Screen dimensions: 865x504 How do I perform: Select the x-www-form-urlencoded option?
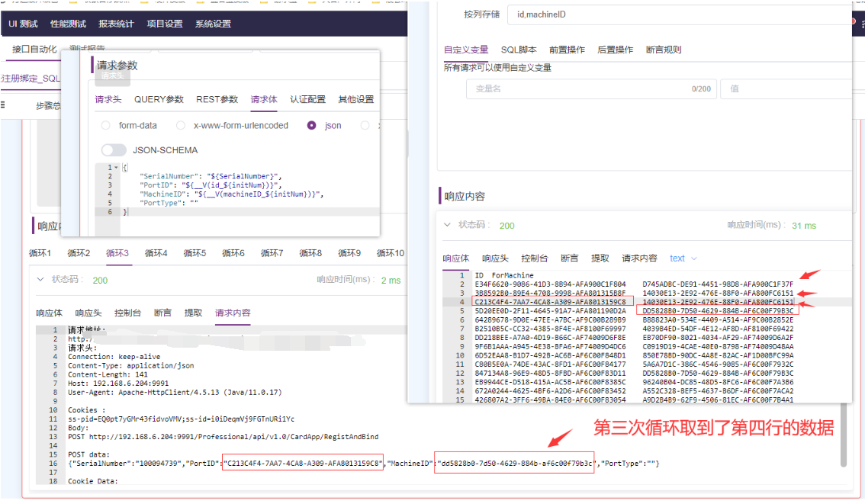pos(181,125)
